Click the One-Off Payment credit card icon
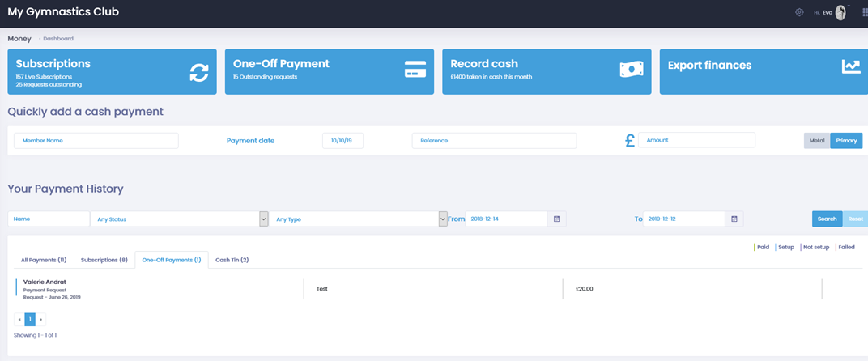 [415, 70]
